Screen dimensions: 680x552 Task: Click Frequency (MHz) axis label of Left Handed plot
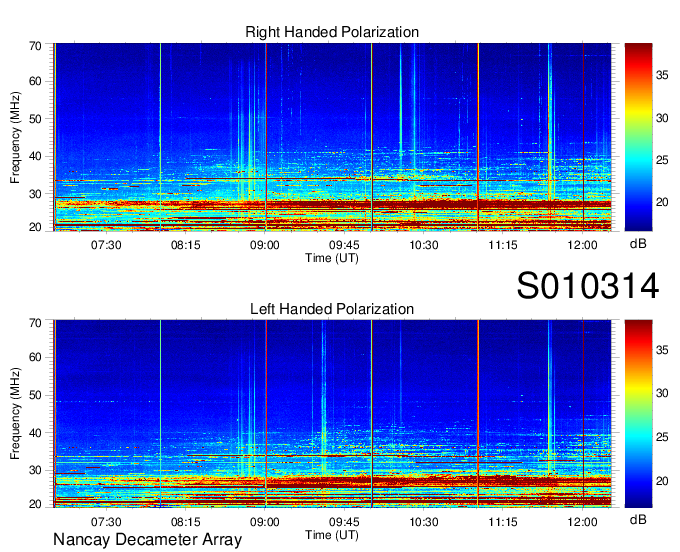pyautogui.click(x=15, y=414)
